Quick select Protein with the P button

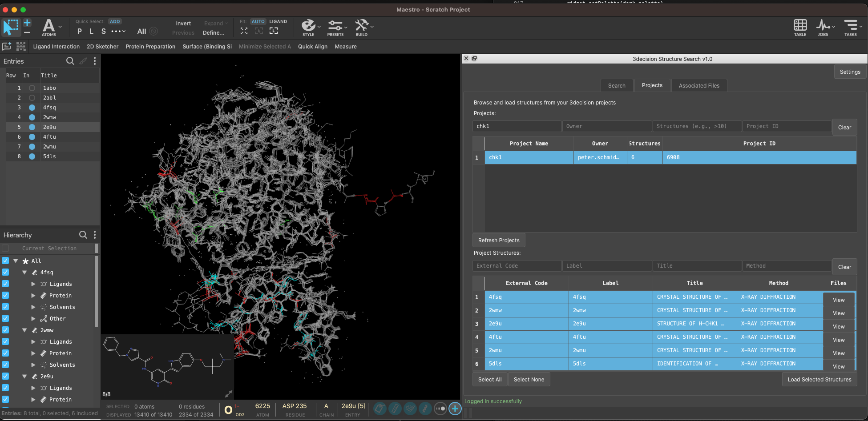pyautogui.click(x=79, y=31)
